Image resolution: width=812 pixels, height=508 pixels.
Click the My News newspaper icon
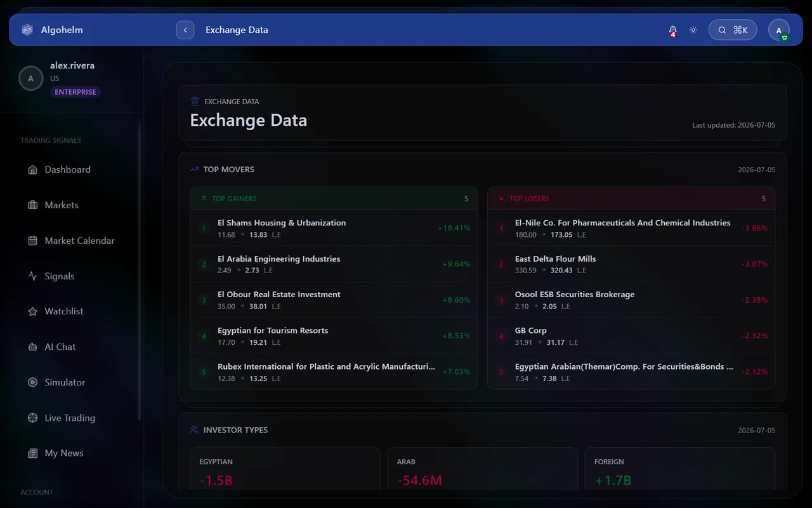tap(33, 453)
